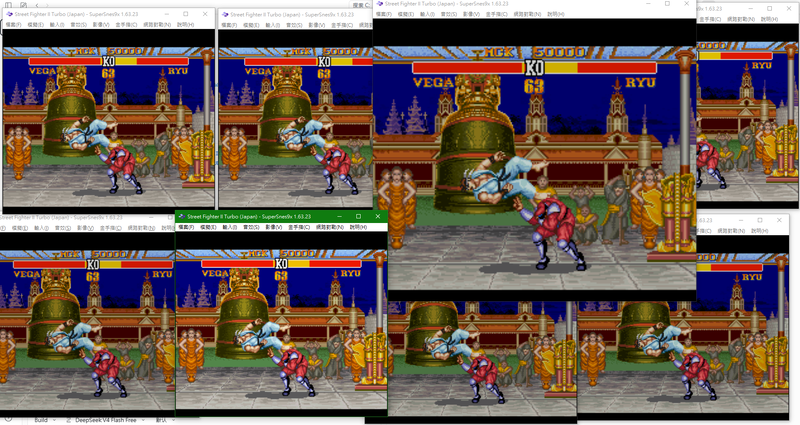Click the bottom-left window's title bar text
Screen dimensions: 800x425
61,217
